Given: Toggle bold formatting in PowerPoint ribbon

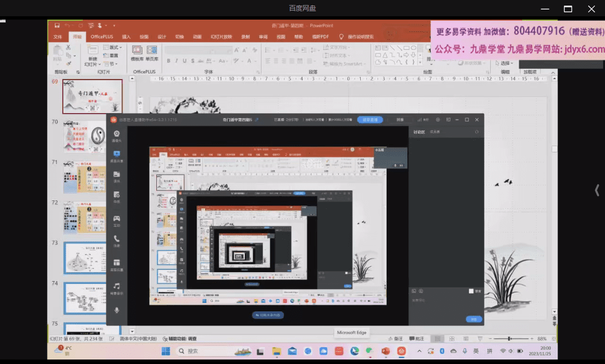Looking at the screenshot, I should pos(168,60).
